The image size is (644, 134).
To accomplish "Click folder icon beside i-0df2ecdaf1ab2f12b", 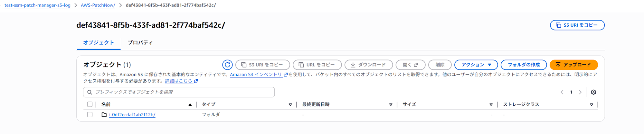I will [x=104, y=115].
